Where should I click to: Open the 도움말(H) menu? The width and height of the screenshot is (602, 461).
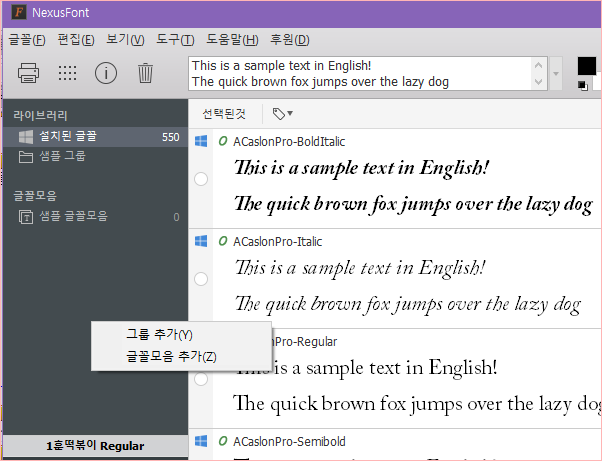click(x=232, y=40)
